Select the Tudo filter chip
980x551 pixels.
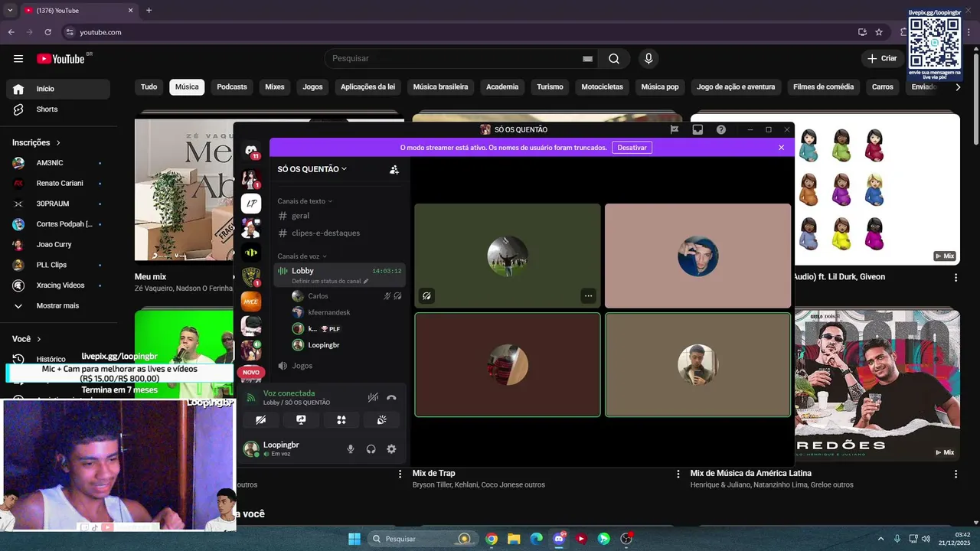pyautogui.click(x=149, y=86)
